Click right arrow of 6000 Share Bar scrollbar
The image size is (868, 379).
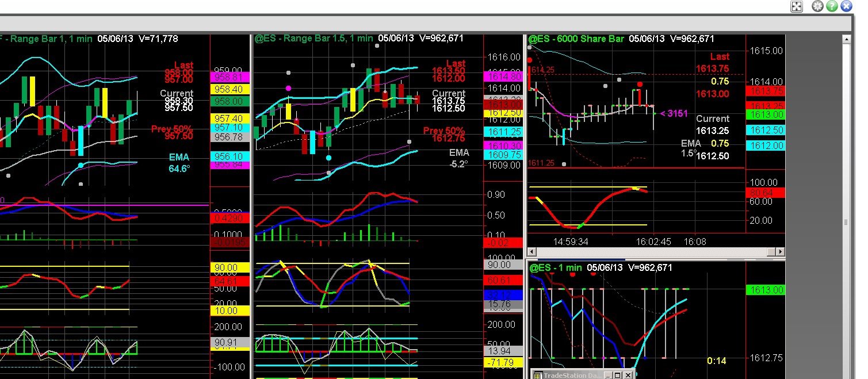coord(780,252)
